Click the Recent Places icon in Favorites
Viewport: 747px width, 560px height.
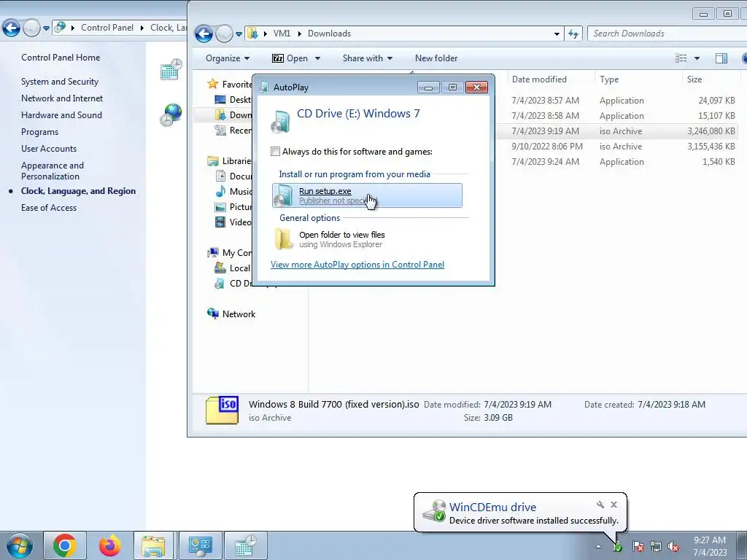[220, 130]
